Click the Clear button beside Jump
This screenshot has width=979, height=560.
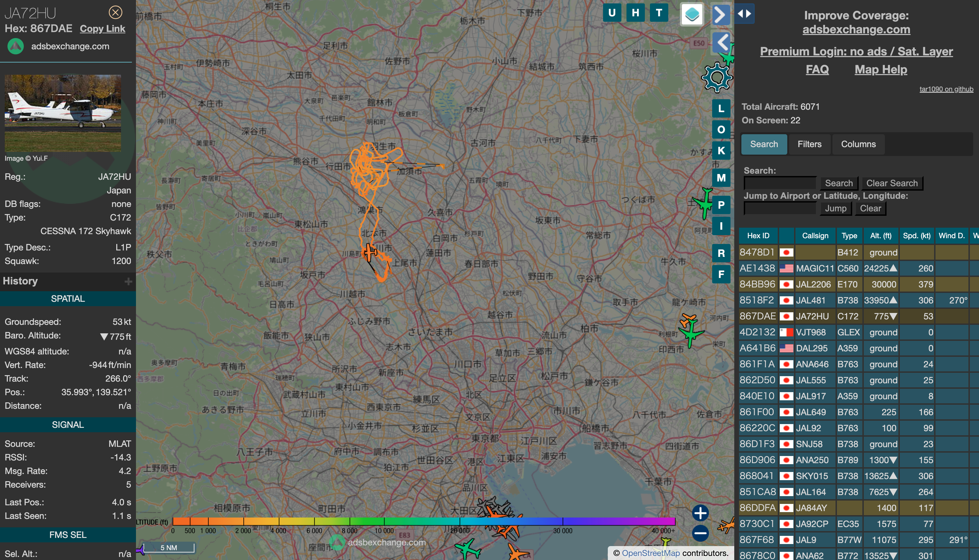pos(870,208)
